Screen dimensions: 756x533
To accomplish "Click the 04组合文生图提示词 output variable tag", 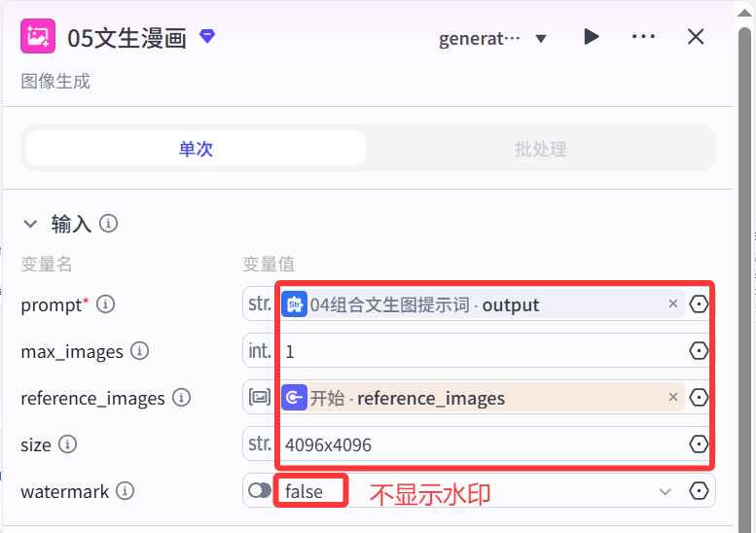I will pyautogui.click(x=483, y=304).
